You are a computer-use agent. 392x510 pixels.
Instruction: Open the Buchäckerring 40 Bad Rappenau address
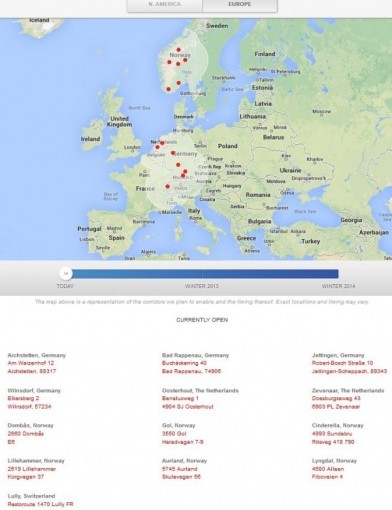point(191,367)
